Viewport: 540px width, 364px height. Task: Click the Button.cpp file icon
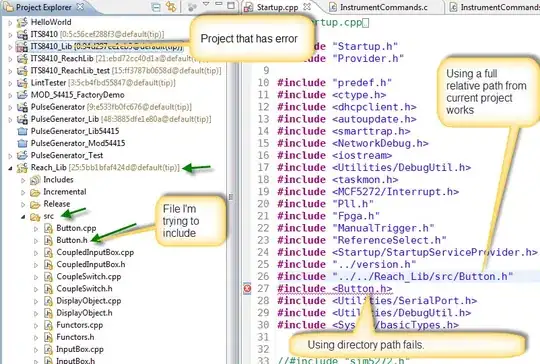pyautogui.click(x=49, y=228)
